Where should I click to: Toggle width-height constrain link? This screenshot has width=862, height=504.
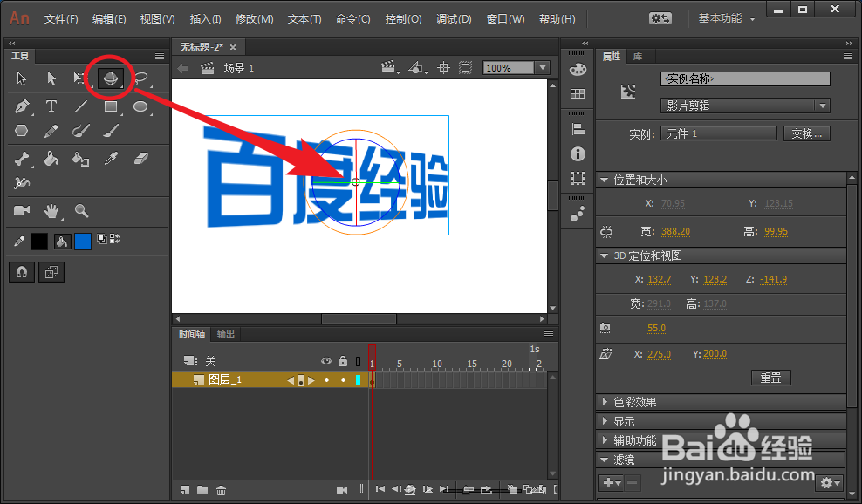(x=606, y=231)
